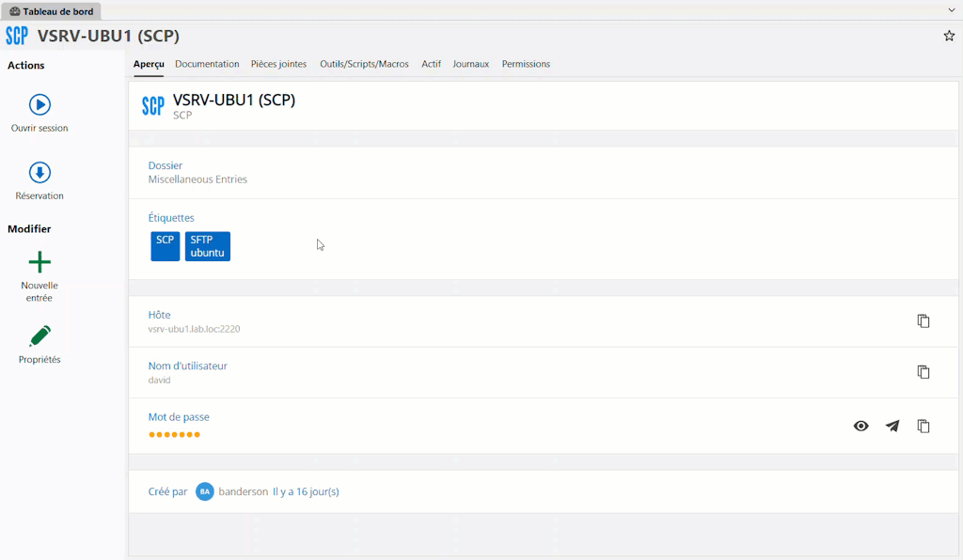The image size is (963, 560).
Task: Open the Miscellaneous Entries folder link
Action: point(198,179)
